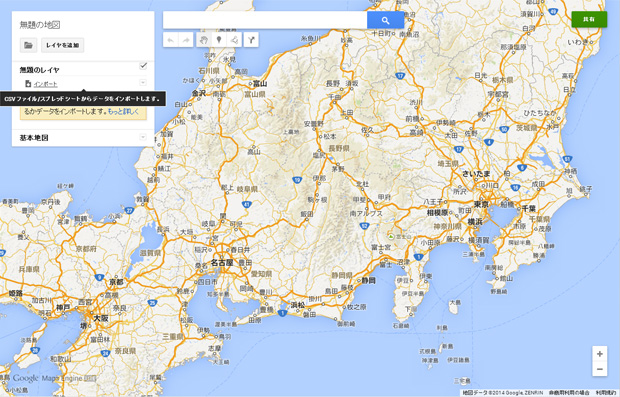Click the 姫路 label on the map
The width and height of the screenshot is (620, 397).
tap(15, 293)
